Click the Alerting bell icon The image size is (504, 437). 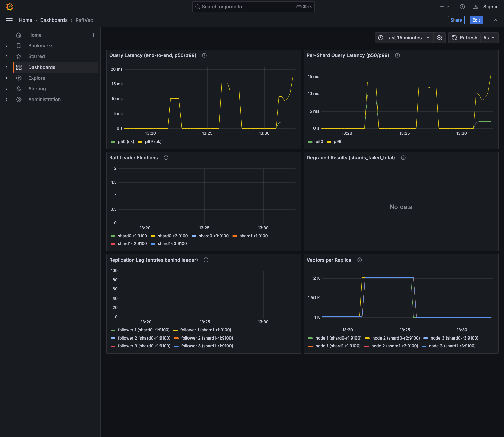19,89
